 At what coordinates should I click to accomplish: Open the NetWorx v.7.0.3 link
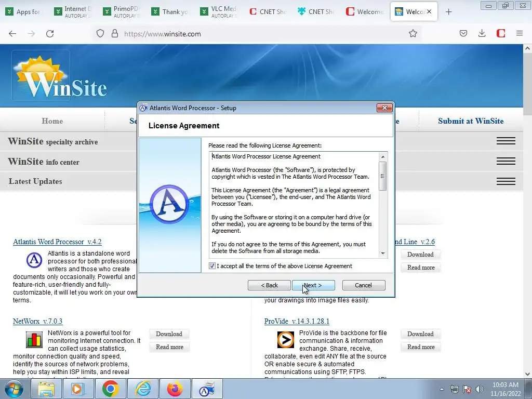point(37,321)
